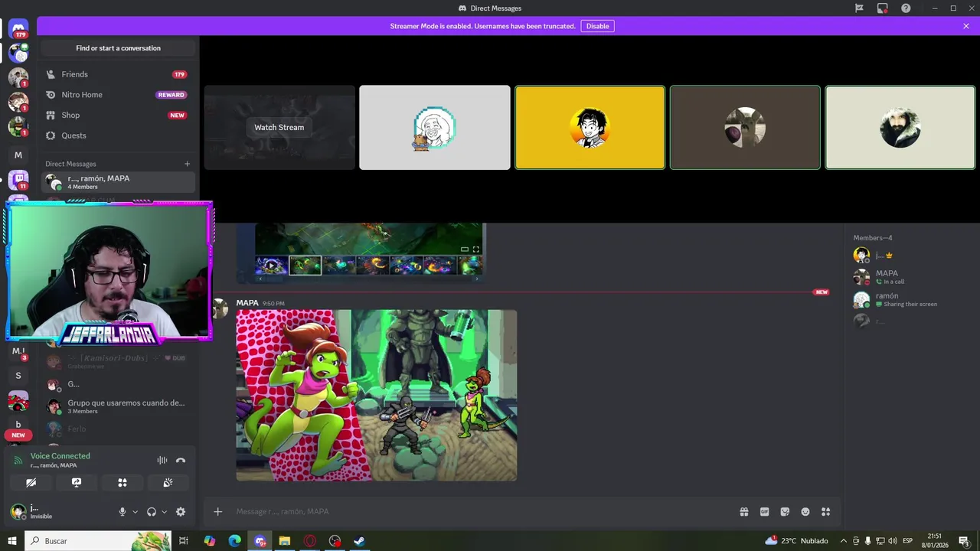Screen dimensions: 980x551
Task: Select the r..., ramón, MAPA group conversation
Action: [x=118, y=182]
